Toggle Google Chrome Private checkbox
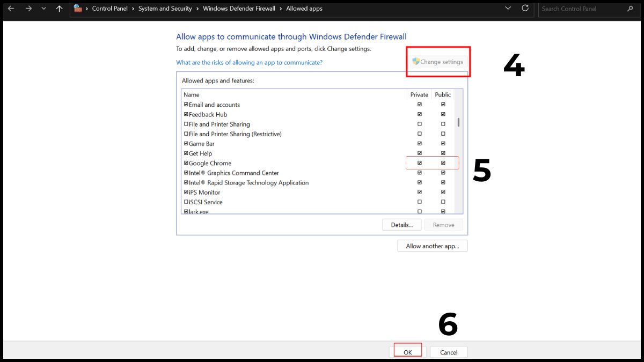This screenshot has width=644, height=362. (420, 163)
